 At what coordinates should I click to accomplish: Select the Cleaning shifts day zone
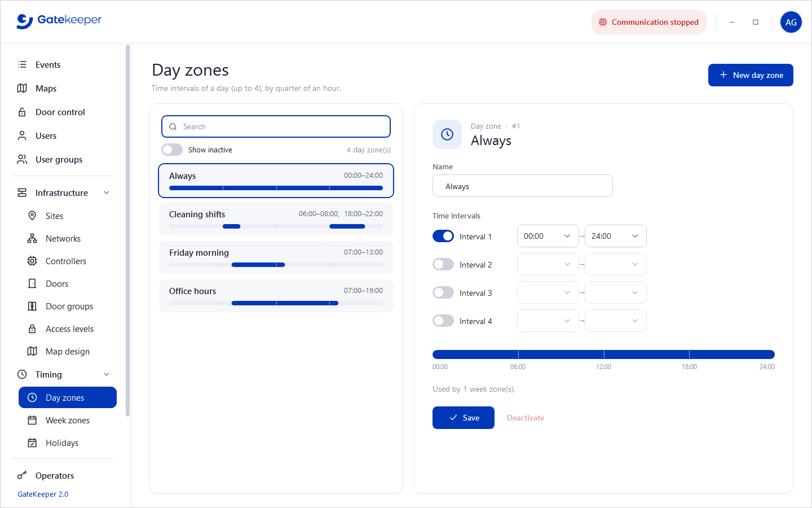coord(276,219)
